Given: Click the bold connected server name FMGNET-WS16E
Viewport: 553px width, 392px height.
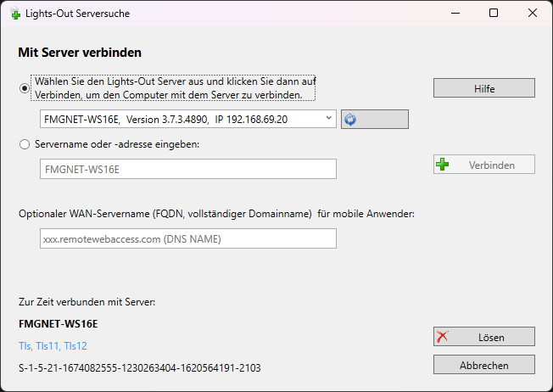Looking at the screenshot, I should tap(58, 323).
